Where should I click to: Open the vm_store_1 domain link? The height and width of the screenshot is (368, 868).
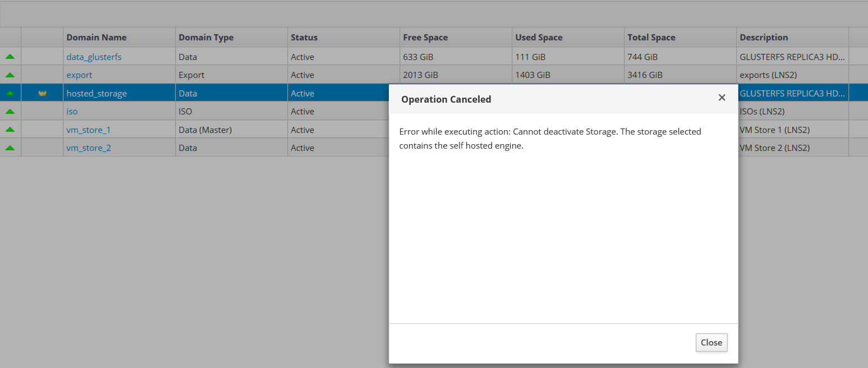coord(88,130)
